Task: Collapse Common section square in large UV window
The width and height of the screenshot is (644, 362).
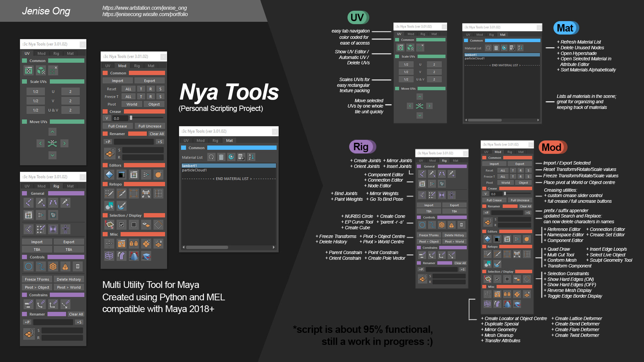Action: 24,61
